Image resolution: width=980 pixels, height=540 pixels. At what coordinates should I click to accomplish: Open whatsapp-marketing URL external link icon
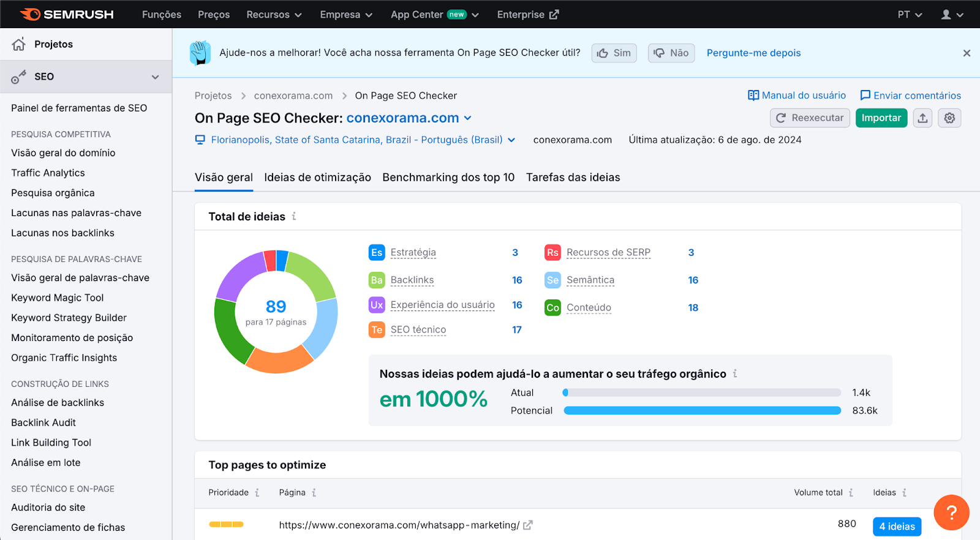pos(528,525)
